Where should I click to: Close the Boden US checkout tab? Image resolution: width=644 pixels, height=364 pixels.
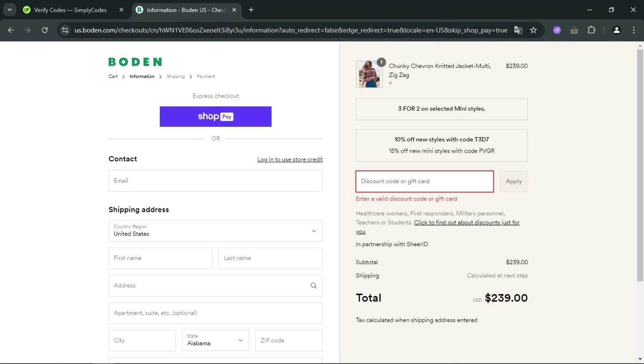pos(234,10)
